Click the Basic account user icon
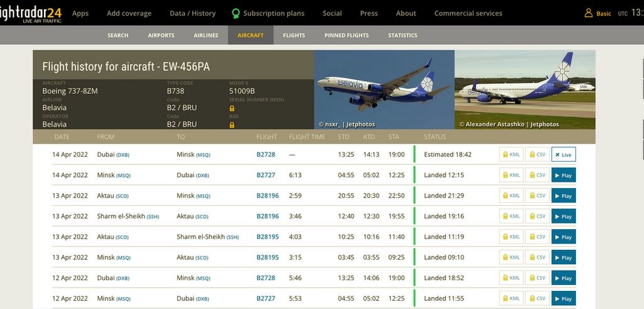This screenshot has width=644, height=309. pyautogui.click(x=589, y=13)
